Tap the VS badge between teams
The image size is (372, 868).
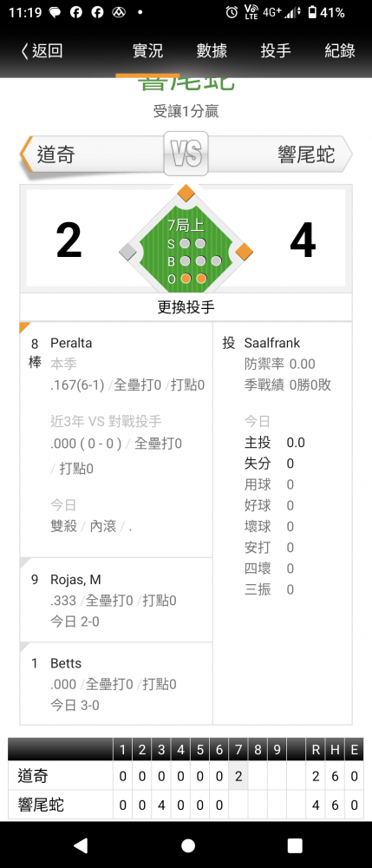click(186, 154)
